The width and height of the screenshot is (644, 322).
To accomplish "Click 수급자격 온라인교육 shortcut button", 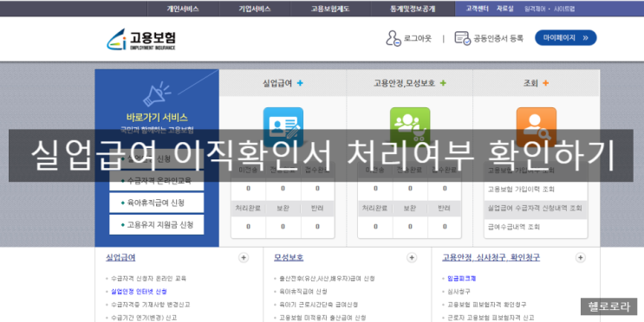I will [157, 181].
